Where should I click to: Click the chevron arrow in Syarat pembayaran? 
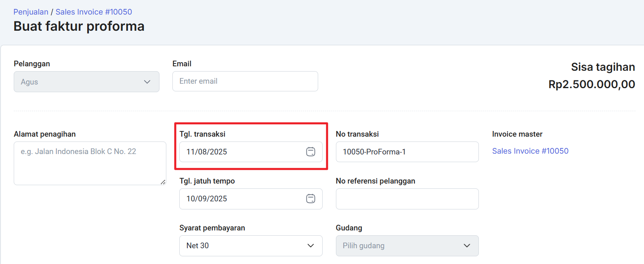click(x=310, y=245)
